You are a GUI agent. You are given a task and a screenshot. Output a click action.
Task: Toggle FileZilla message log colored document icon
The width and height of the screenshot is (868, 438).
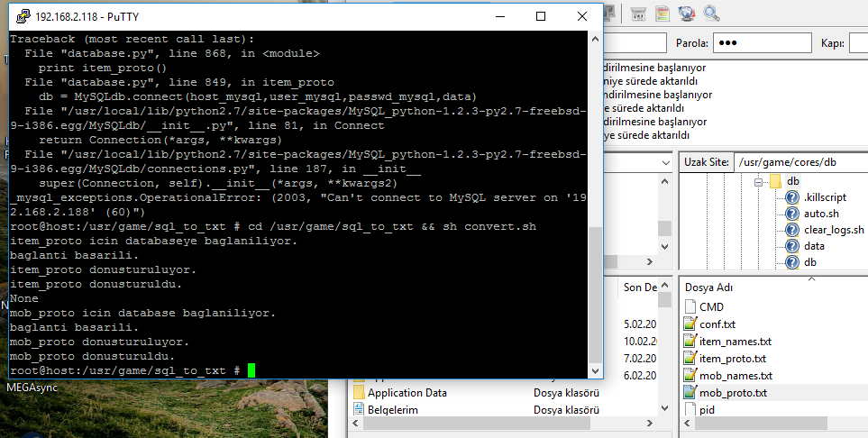(x=662, y=14)
